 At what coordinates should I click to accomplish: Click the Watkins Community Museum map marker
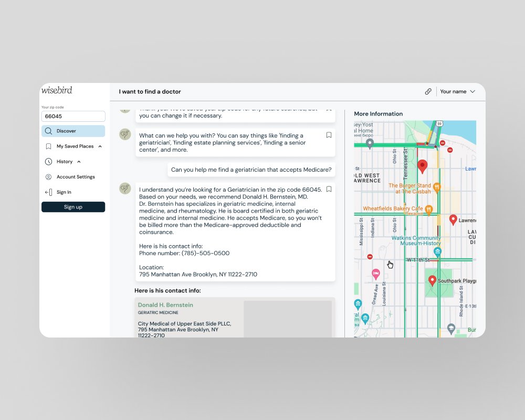click(437, 252)
